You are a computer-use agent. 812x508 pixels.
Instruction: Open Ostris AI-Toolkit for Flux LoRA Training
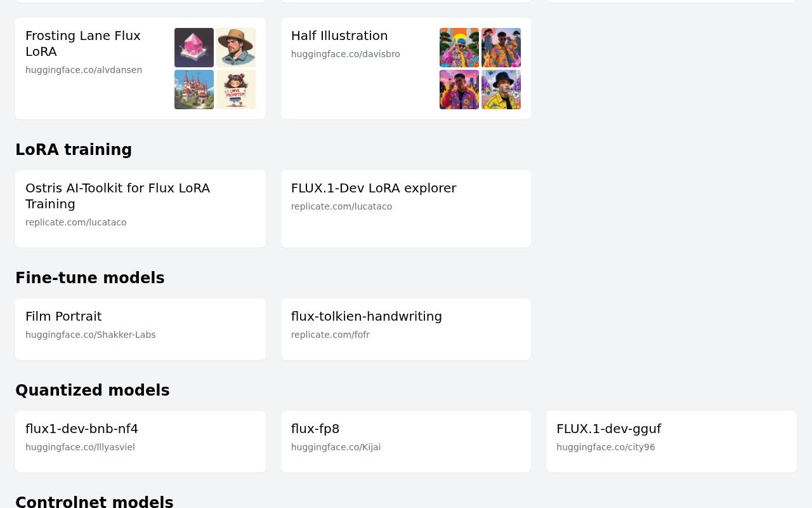coord(140,209)
